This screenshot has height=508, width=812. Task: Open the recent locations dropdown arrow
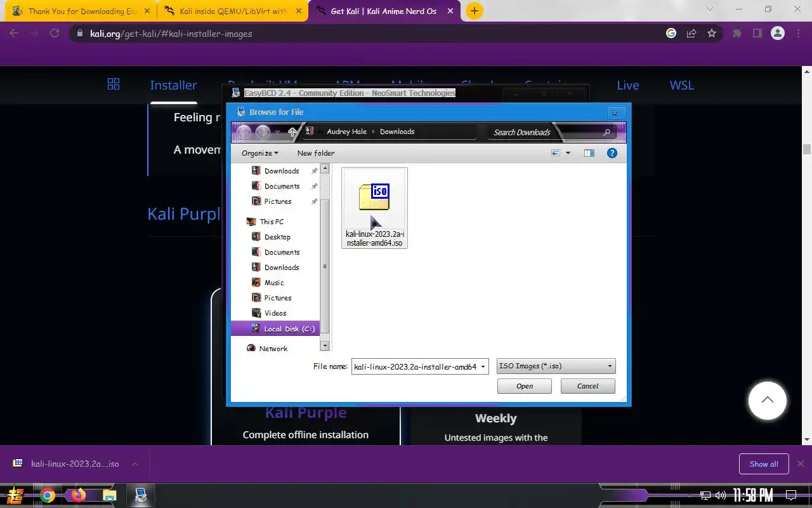[277, 132]
